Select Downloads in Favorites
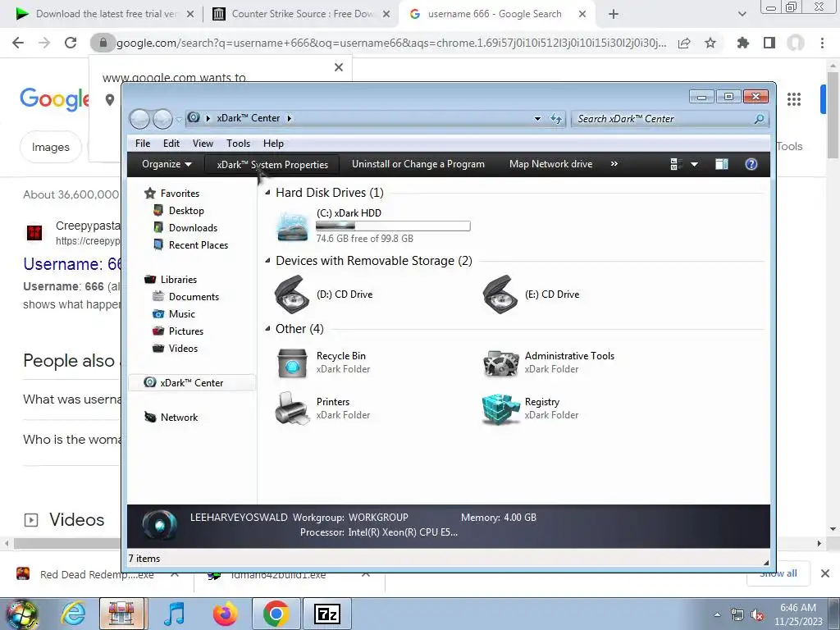 click(x=193, y=228)
